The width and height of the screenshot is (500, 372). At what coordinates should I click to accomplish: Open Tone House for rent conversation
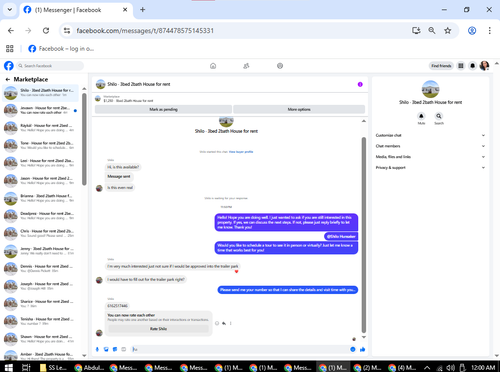41,145
